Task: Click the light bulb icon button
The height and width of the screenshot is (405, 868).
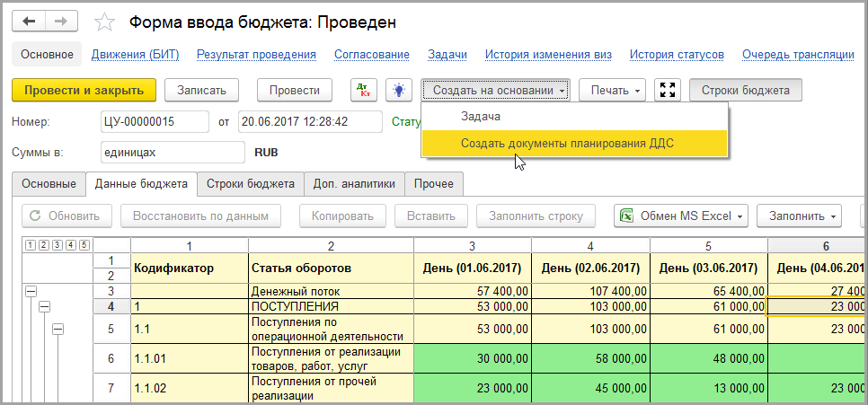Action: pos(398,91)
